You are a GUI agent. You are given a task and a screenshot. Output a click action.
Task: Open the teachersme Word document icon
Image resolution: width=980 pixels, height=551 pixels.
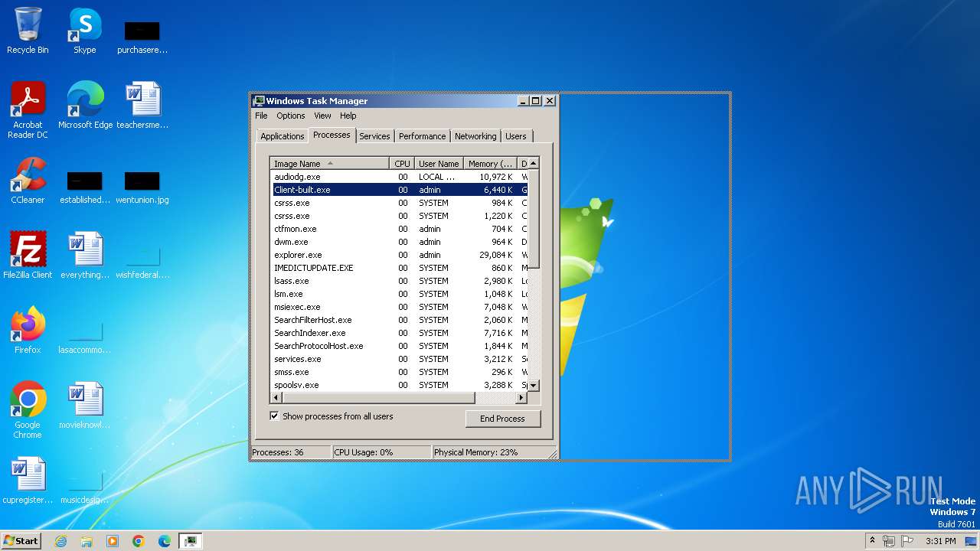(142, 105)
